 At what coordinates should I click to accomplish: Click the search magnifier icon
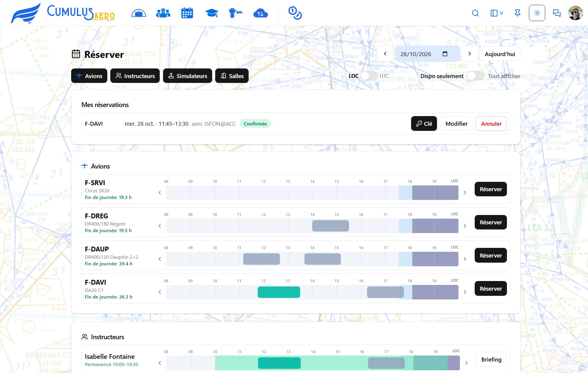point(475,13)
